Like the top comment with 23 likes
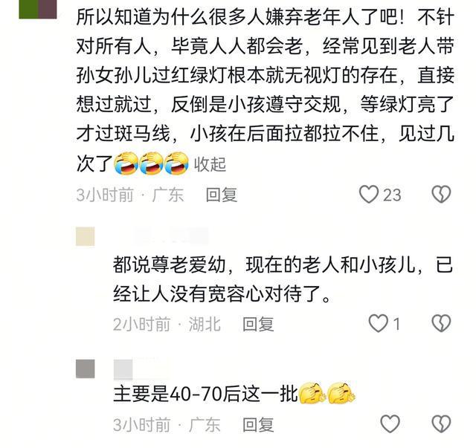Image resolution: width=476 pixels, height=448 pixels. pos(369,195)
